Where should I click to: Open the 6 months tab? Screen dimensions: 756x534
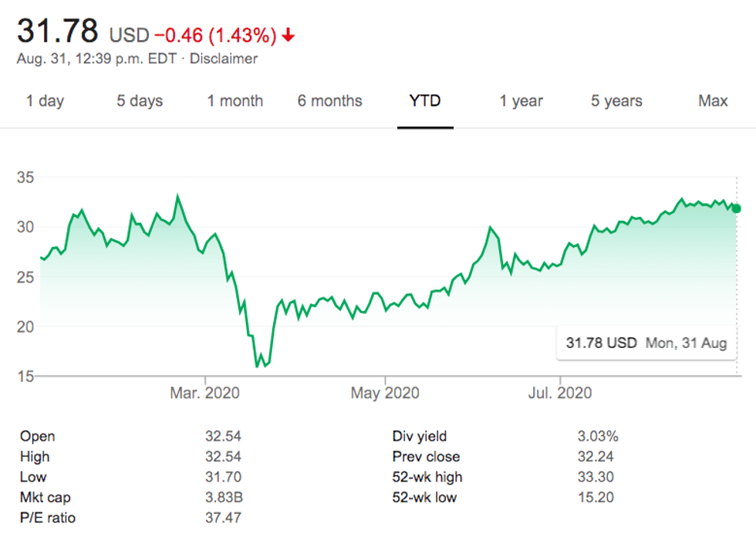[x=329, y=101]
